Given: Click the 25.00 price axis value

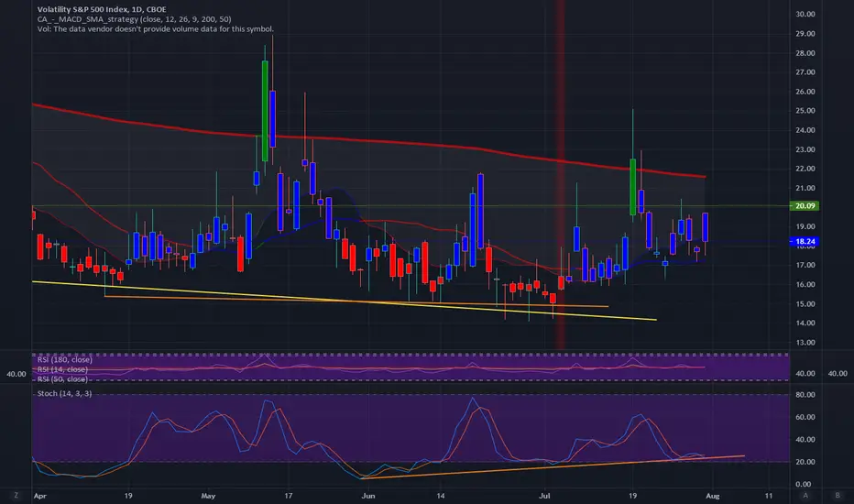Looking at the screenshot, I should pos(805,111).
